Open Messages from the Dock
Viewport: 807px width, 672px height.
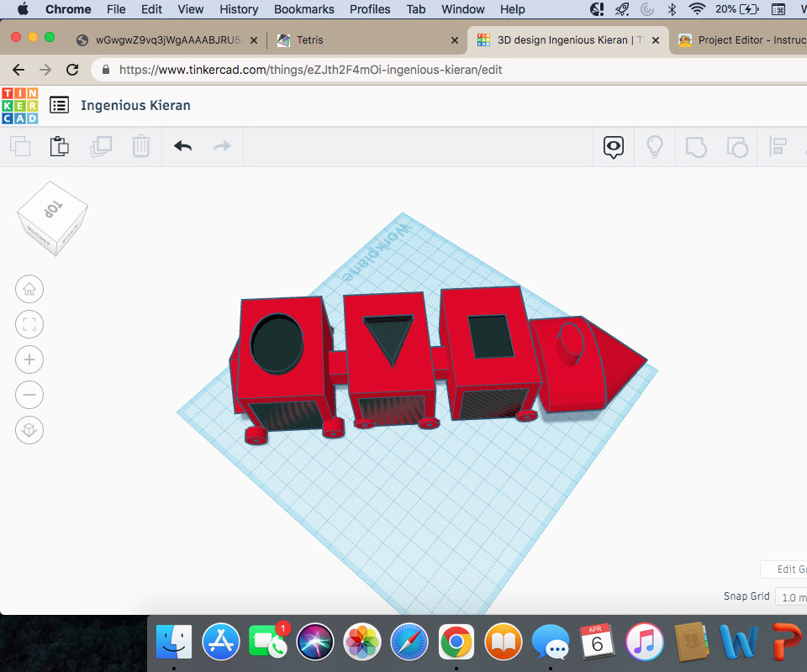550,642
